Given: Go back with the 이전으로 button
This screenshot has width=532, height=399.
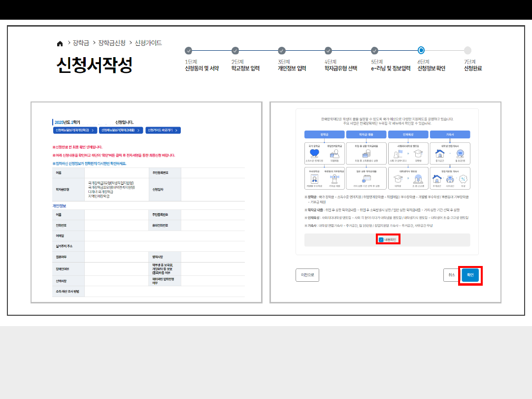Looking at the screenshot, I should coord(307,275).
